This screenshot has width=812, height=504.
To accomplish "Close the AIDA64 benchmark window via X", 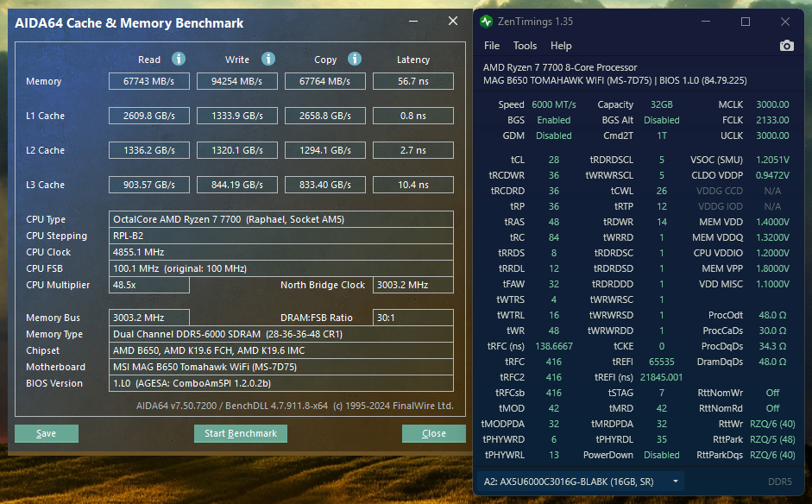I will coord(453,21).
